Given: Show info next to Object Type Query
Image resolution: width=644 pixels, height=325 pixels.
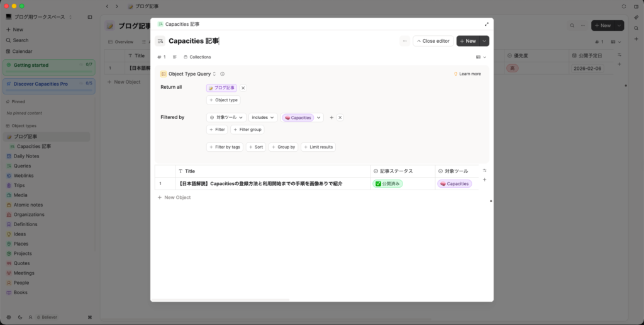Looking at the screenshot, I should click(222, 74).
